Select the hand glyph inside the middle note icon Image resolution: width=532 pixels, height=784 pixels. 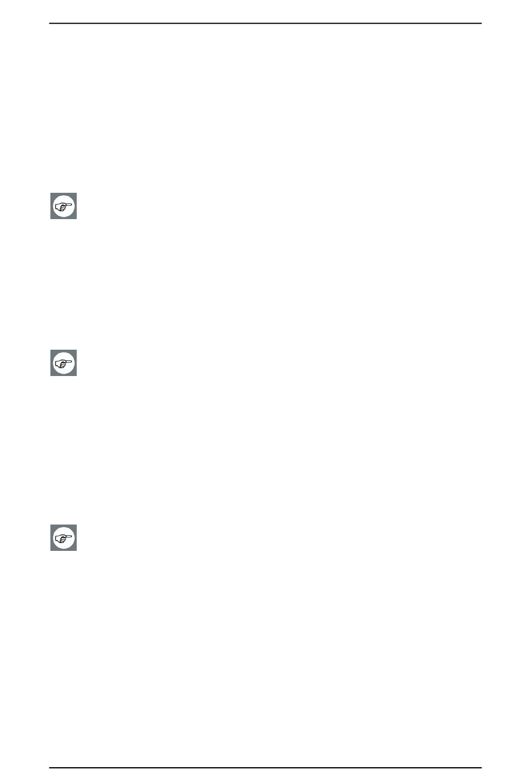(x=63, y=363)
